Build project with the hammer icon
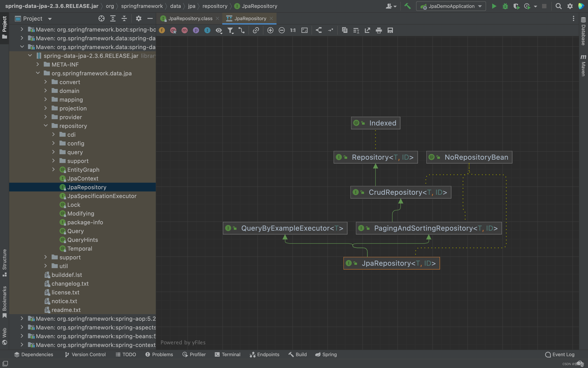 pos(408,6)
